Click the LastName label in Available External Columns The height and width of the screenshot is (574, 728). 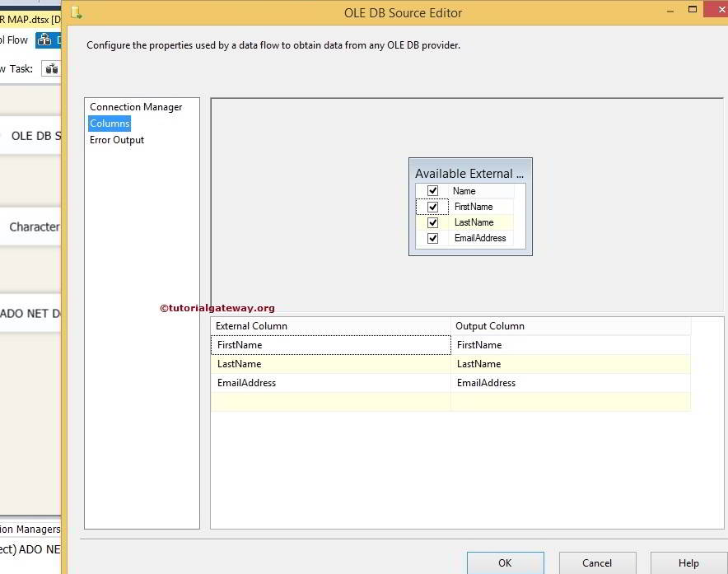pyautogui.click(x=474, y=222)
